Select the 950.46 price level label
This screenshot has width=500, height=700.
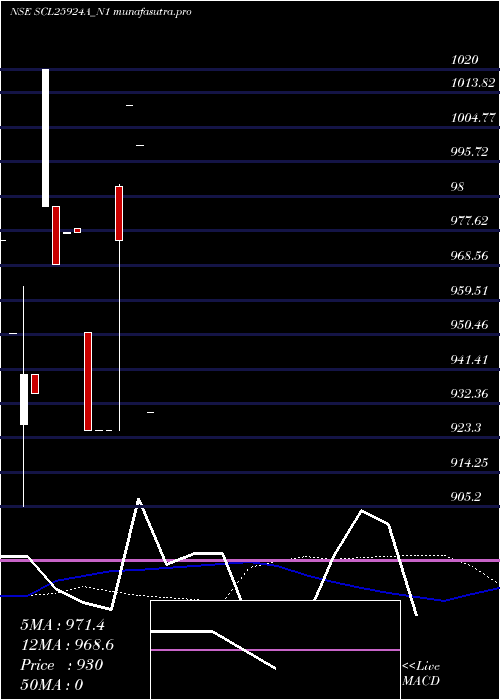[469, 325]
